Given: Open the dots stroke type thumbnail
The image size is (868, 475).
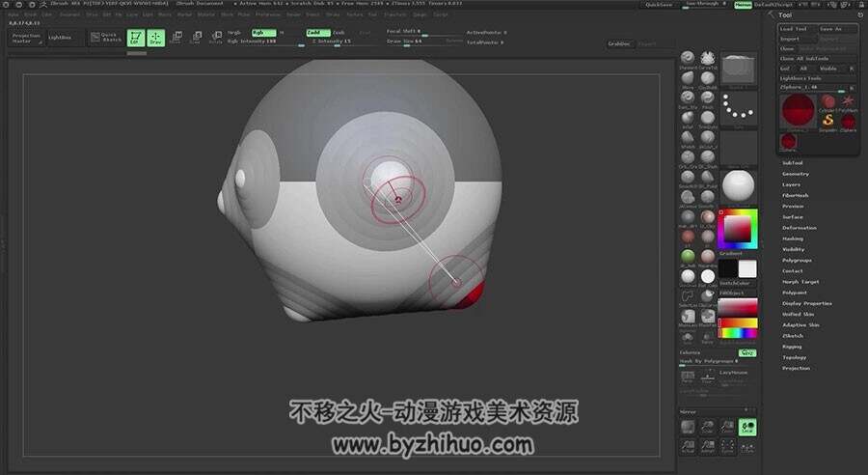Looking at the screenshot, I should click(738, 107).
